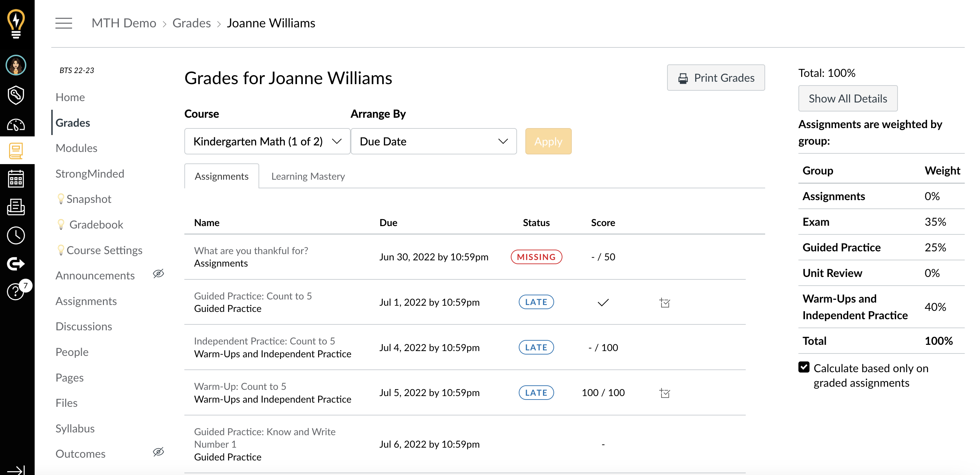Viewport: 980px width, 475px height.
Task: Click the Jun 30, 2022 due date
Action: click(x=434, y=257)
